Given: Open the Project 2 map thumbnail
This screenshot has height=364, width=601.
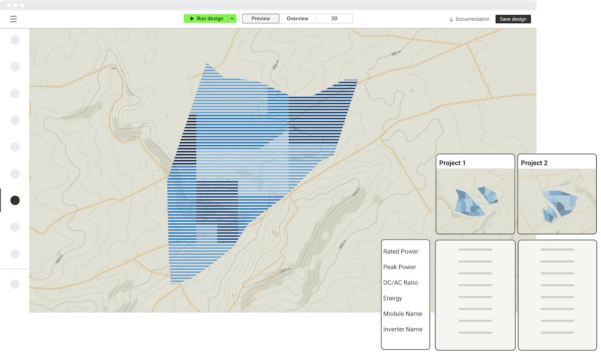Looking at the screenshot, I should [x=557, y=201].
